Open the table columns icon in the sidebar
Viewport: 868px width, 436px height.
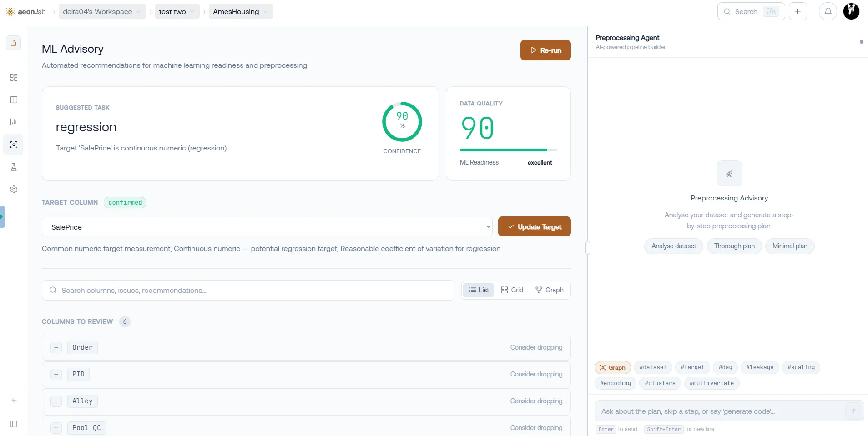(x=14, y=100)
